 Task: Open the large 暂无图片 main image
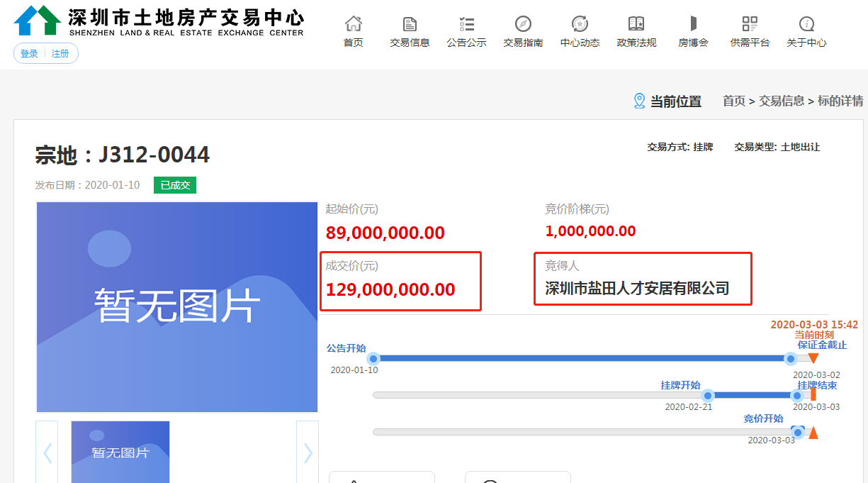177,307
